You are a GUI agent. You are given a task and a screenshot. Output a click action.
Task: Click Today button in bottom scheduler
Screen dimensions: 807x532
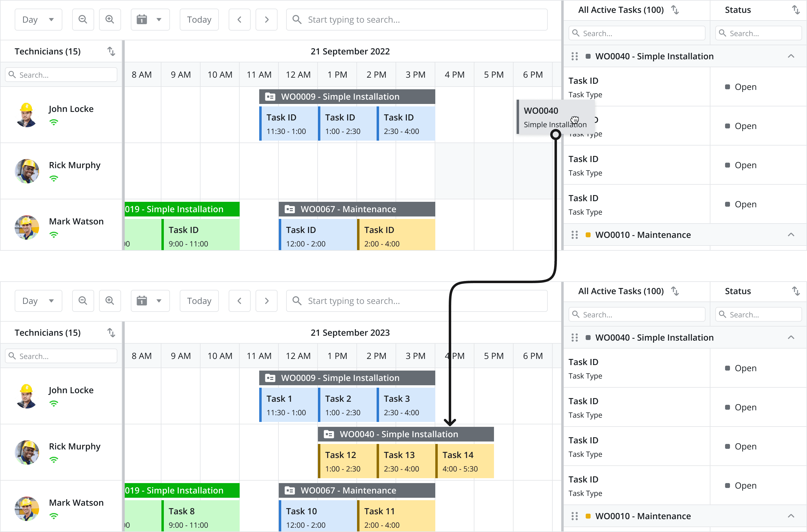coord(199,301)
